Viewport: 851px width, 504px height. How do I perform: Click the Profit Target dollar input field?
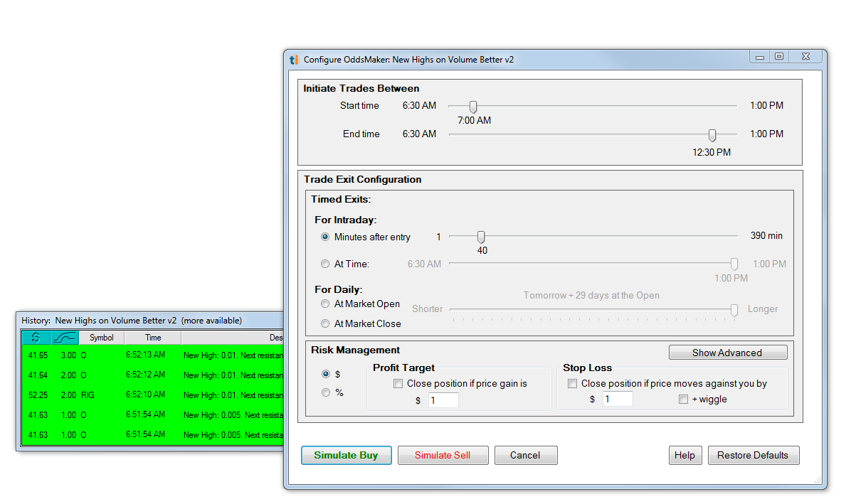[x=443, y=400]
